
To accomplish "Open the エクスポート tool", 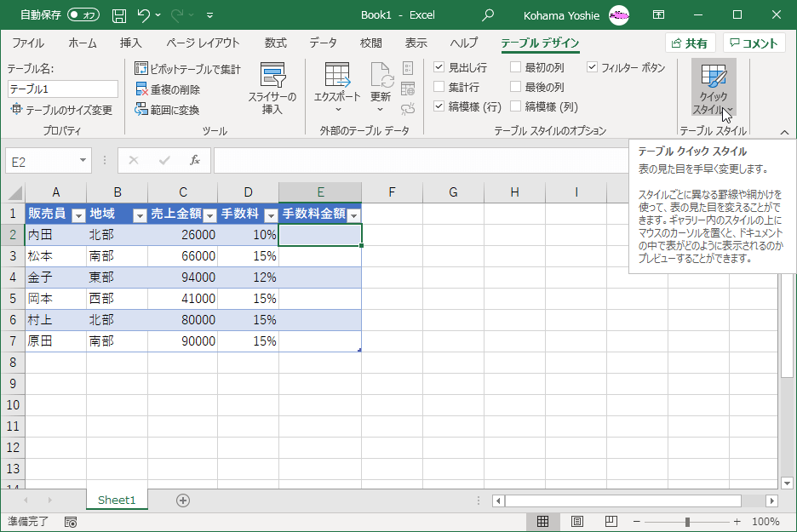I will coord(340,85).
